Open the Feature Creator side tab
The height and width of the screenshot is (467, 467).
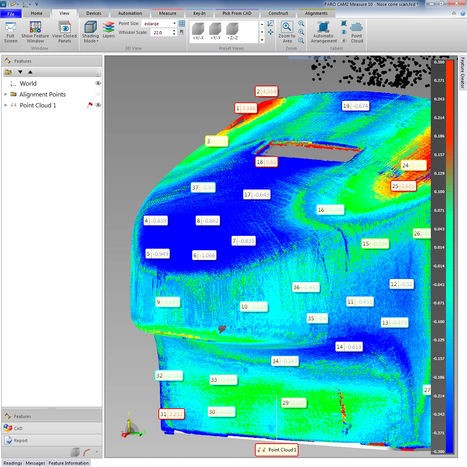pyautogui.click(x=463, y=72)
